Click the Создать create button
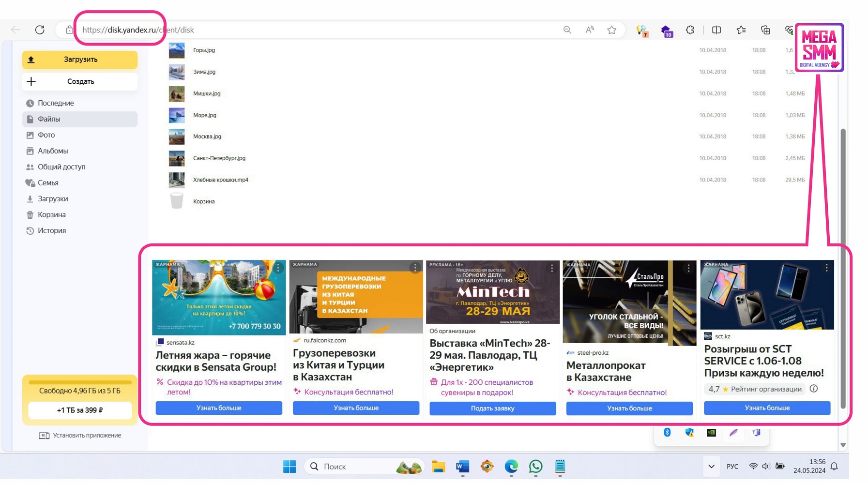Image resolution: width=868 pixels, height=484 pixels. 80,81
